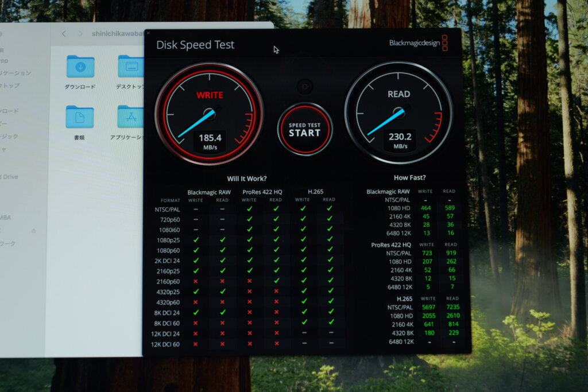Open the 書類 folder in Finder

coord(79,123)
